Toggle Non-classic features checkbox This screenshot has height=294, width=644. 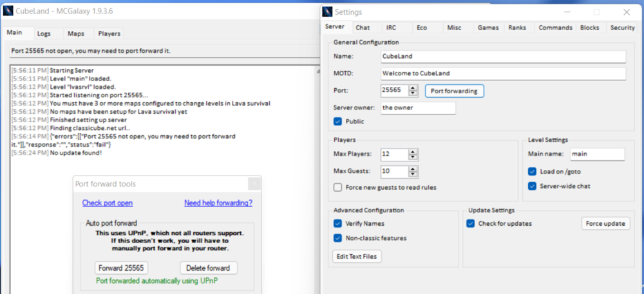pyautogui.click(x=337, y=238)
